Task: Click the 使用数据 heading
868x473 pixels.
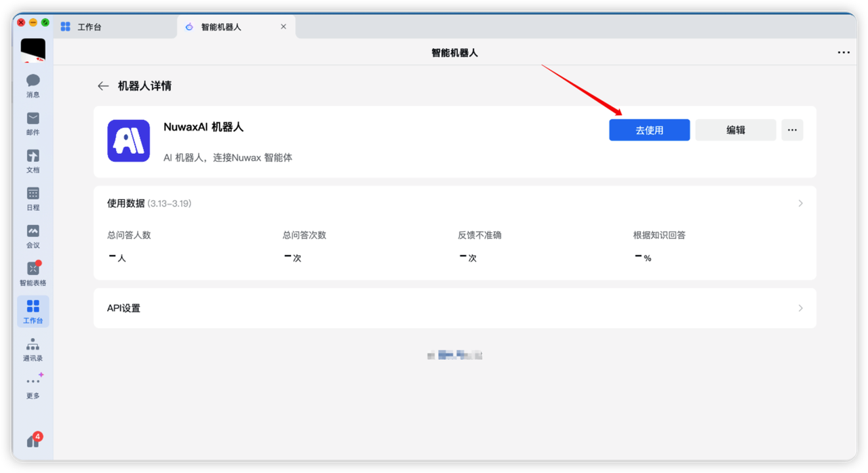Action: click(x=126, y=203)
